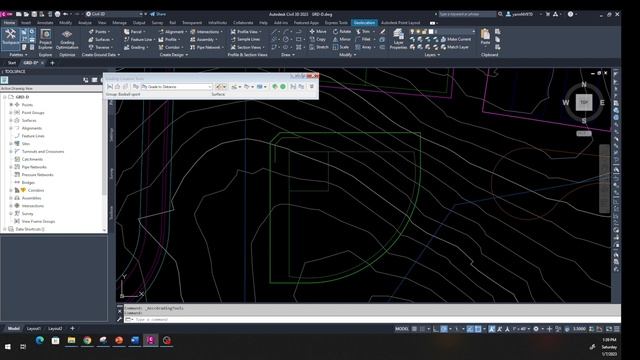Screen dimensions: 640x360
Task: Click the Active Drawing View selector
Action: (51, 88)
